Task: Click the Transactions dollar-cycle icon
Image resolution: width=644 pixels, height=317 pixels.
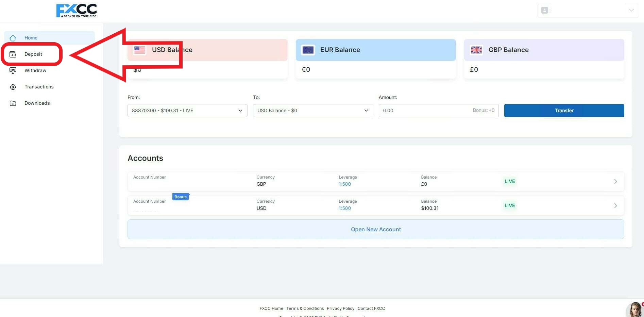Action: [x=13, y=87]
